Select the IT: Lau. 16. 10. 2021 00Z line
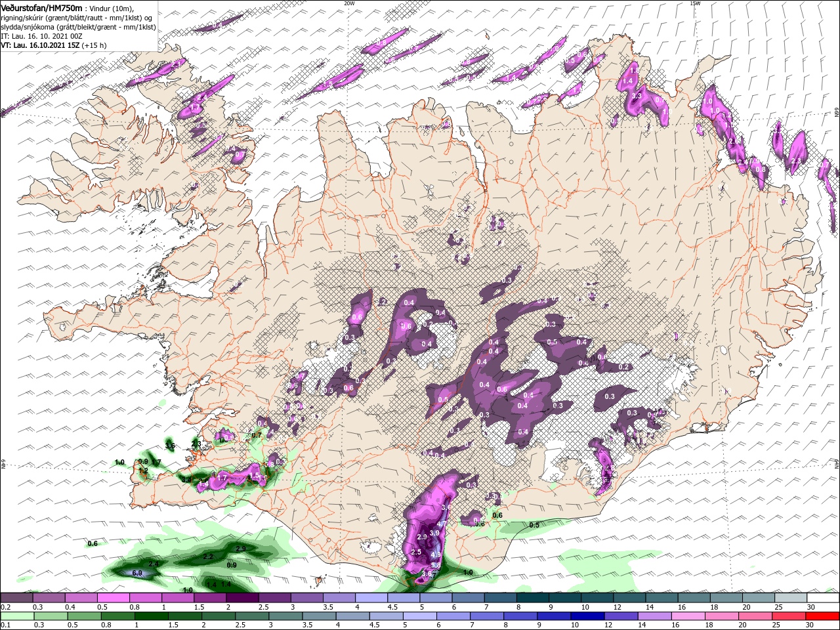 tap(41, 36)
